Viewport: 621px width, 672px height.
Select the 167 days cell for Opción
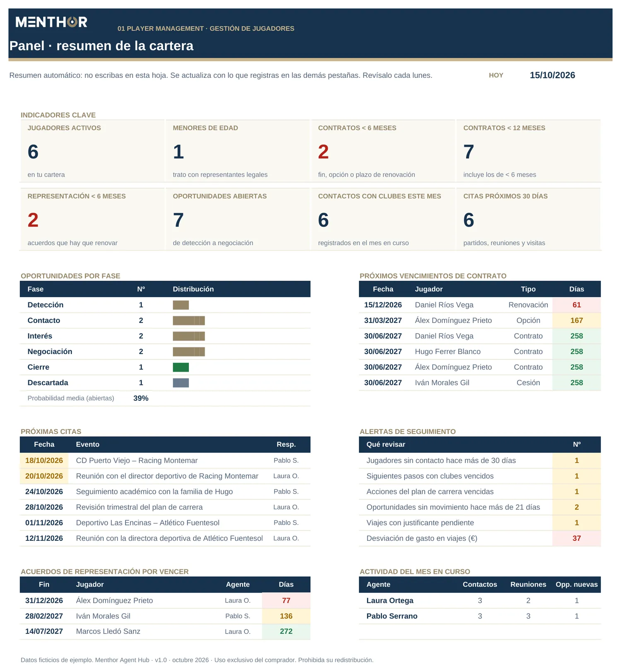[x=577, y=320]
